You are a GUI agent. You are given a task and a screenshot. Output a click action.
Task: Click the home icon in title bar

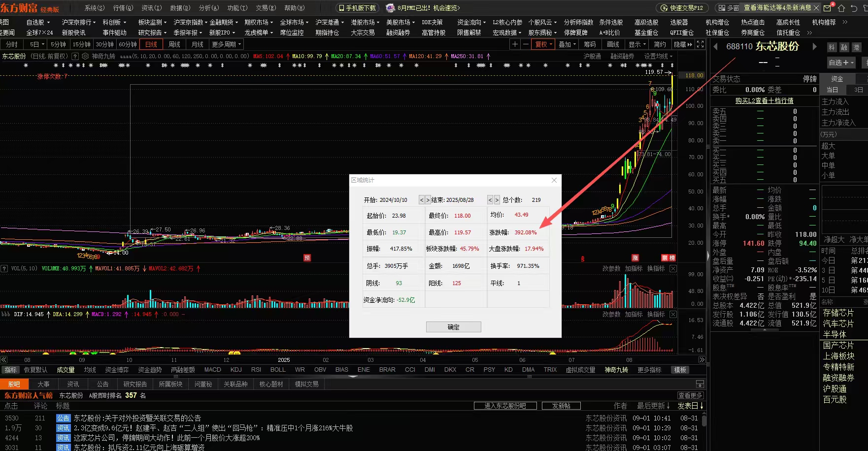point(841,8)
